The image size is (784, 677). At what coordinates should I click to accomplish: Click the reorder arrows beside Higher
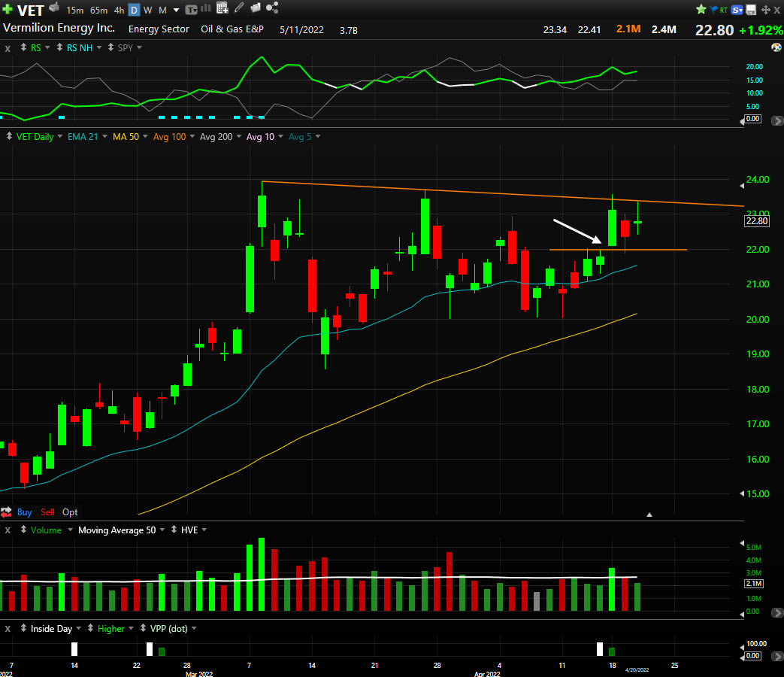click(x=90, y=628)
